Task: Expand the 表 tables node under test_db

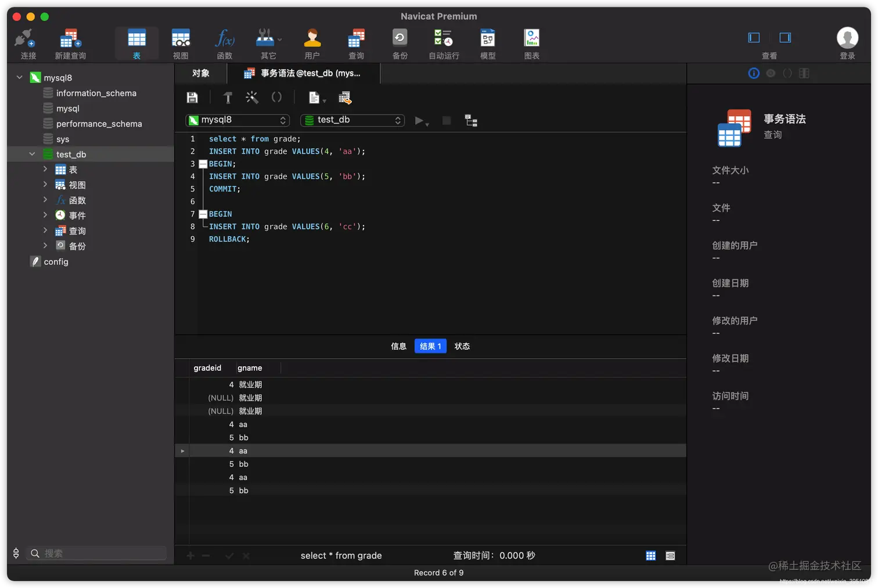Action: point(45,169)
